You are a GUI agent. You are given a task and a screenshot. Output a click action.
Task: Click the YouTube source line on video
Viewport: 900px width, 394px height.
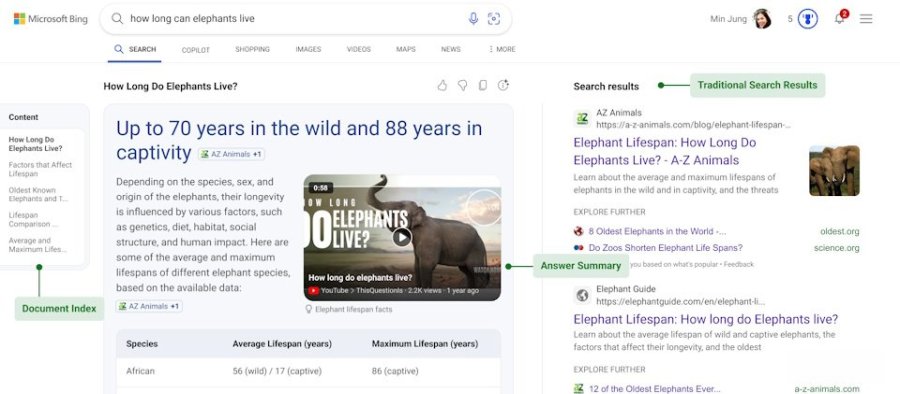tap(394, 291)
